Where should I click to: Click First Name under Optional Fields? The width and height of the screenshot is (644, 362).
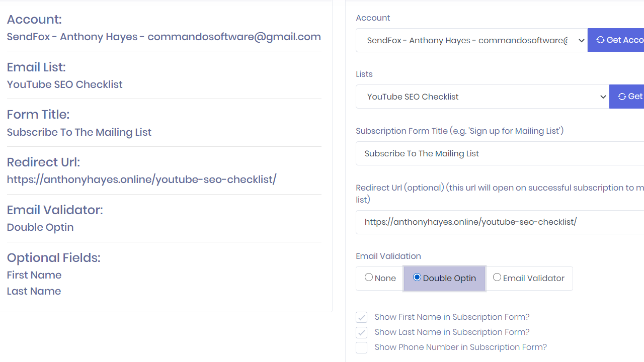(34, 275)
